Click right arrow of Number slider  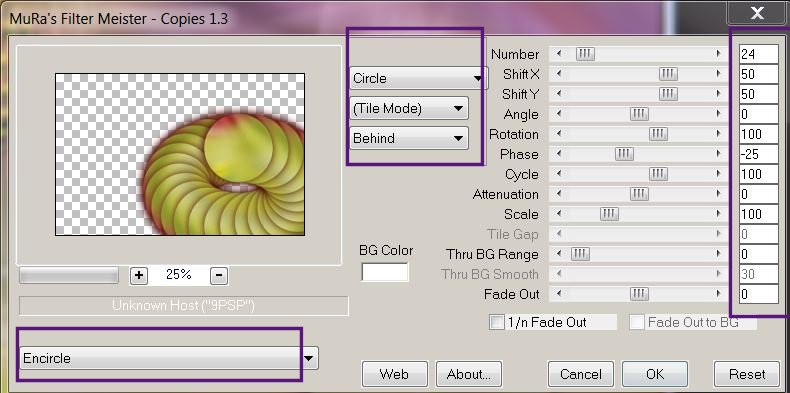(x=718, y=54)
